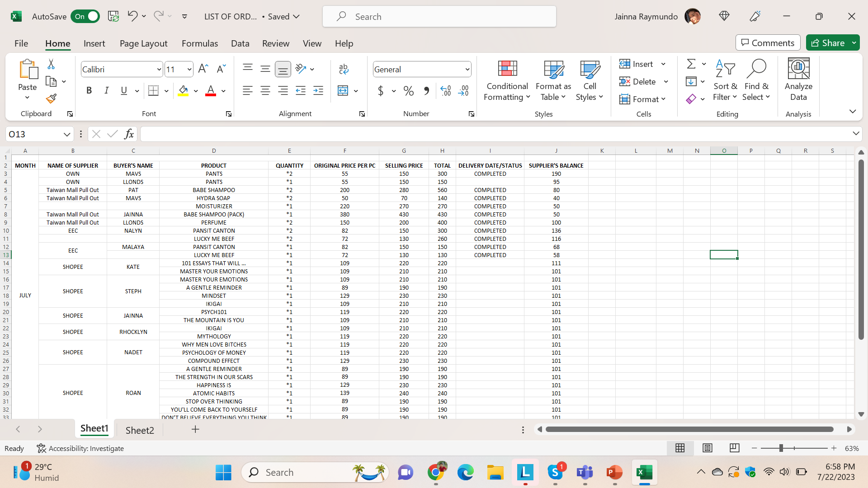Open the File tab

tap(21, 43)
